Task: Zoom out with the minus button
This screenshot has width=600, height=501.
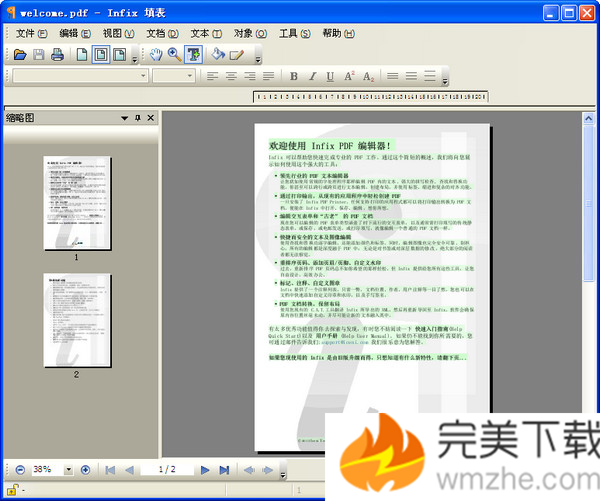Action: [x=20, y=470]
